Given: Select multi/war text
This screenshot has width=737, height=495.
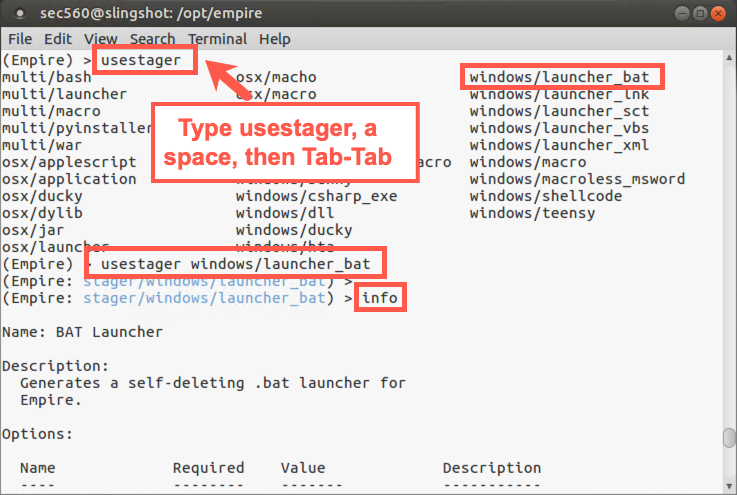Looking at the screenshot, I should point(42,145).
